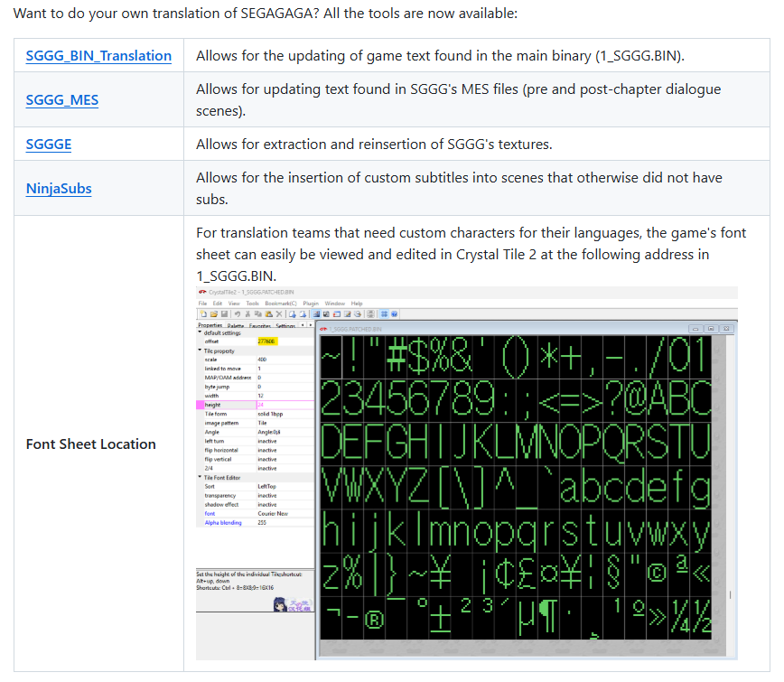
Task: Open the Plugin menu
Action: tap(311, 304)
